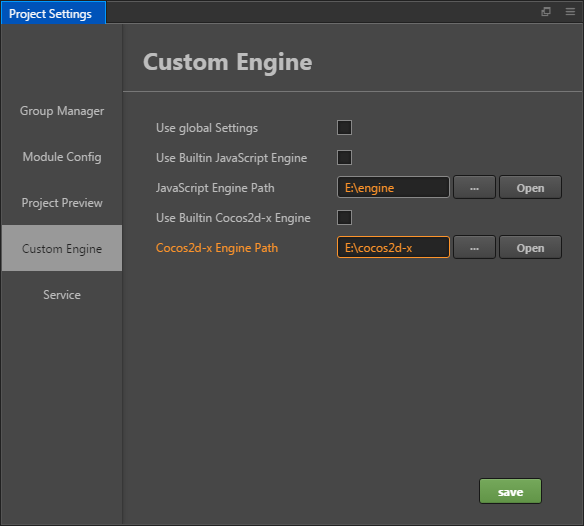Enable Use global Settings checkbox

tap(344, 127)
